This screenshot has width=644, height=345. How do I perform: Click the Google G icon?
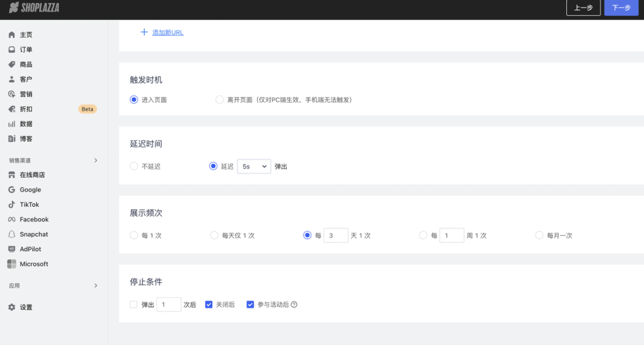pyautogui.click(x=11, y=189)
